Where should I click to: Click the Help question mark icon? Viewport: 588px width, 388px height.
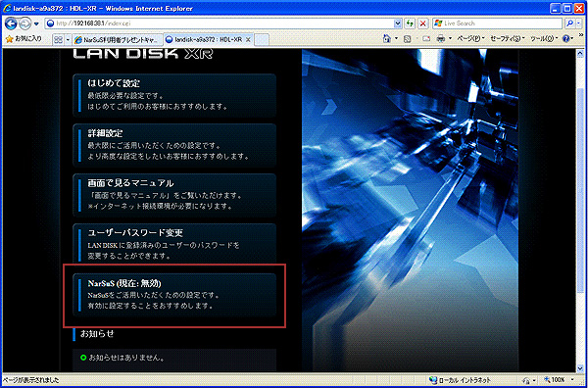click(x=565, y=38)
